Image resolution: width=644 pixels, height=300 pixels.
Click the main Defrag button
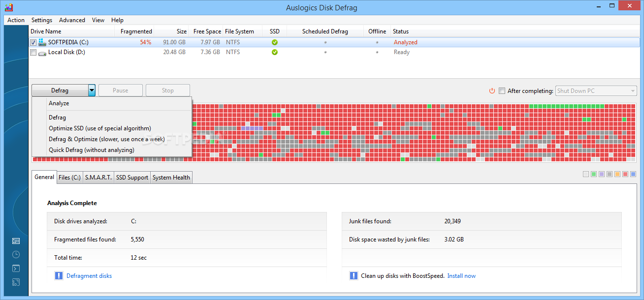click(60, 90)
